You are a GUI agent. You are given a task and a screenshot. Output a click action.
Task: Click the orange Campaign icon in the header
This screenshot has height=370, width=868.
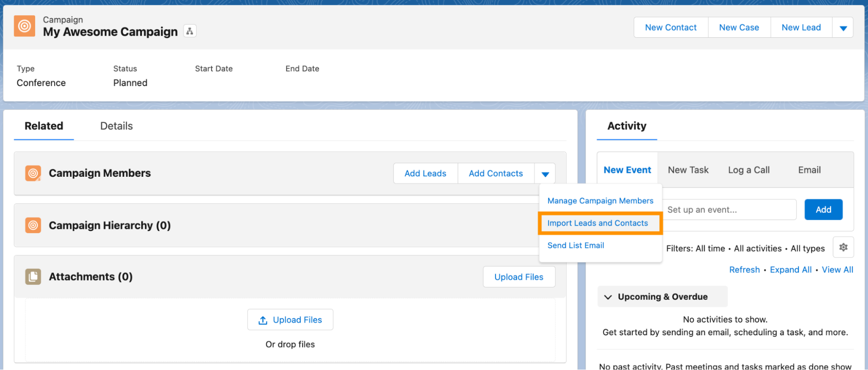click(x=24, y=26)
